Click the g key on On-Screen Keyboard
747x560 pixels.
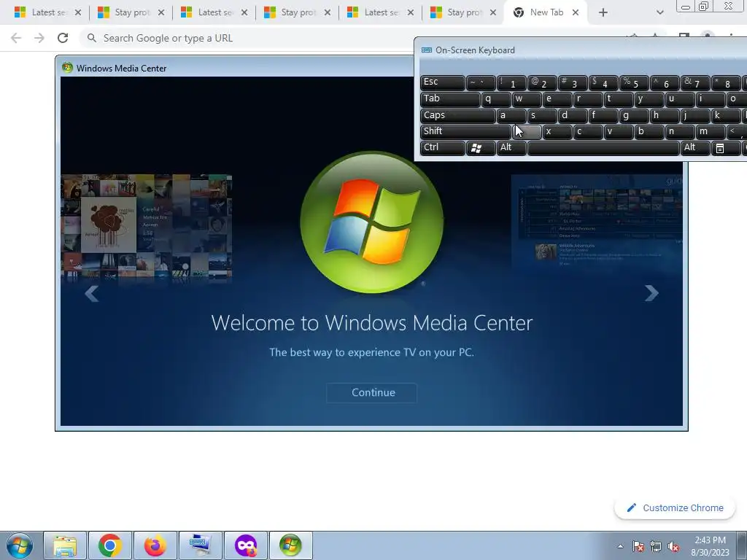coord(634,115)
